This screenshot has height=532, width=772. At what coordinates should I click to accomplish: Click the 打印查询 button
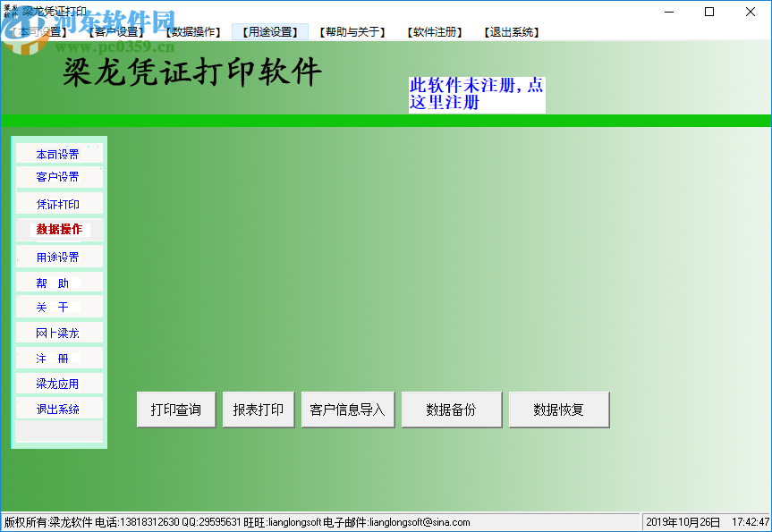(x=175, y=409)
